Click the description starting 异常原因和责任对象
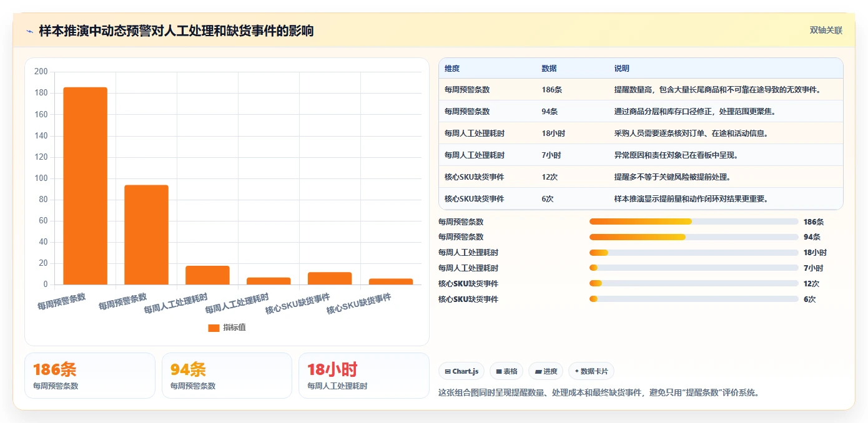868x423 pixels. coord(676,155)
